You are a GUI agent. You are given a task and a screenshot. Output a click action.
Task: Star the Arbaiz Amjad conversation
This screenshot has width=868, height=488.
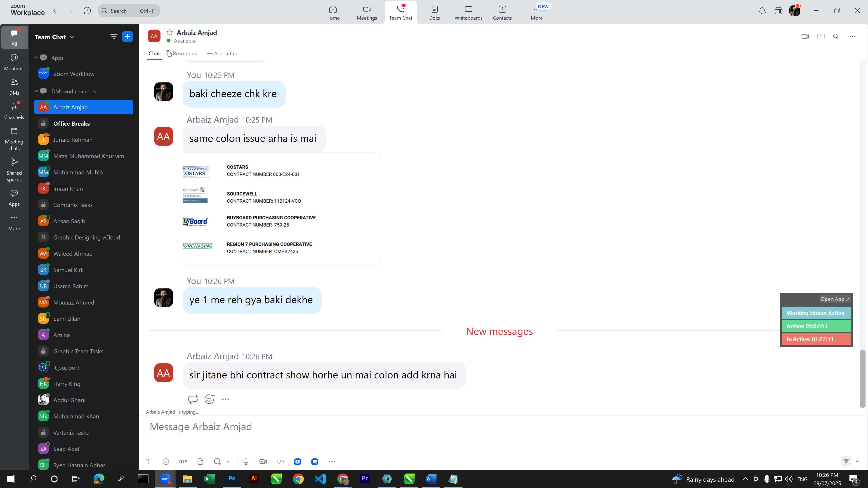pyautogui.click(x=170, y=33)
